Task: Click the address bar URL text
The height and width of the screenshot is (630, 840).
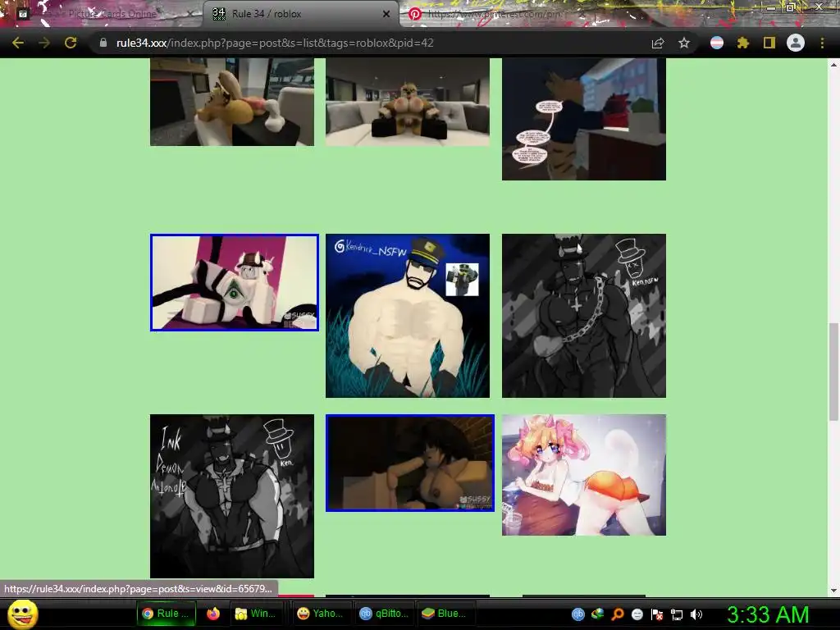Action: coord(275,43)
